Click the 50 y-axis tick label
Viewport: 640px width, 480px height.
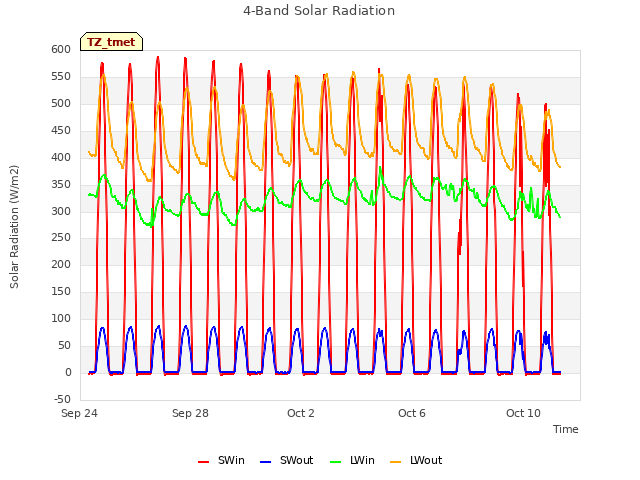(x=64, y=345)
